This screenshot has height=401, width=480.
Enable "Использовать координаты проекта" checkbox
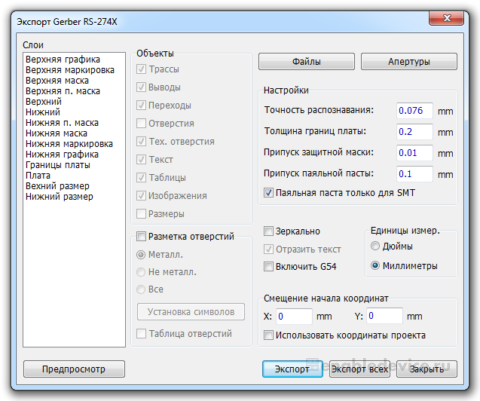click(269, 335)
